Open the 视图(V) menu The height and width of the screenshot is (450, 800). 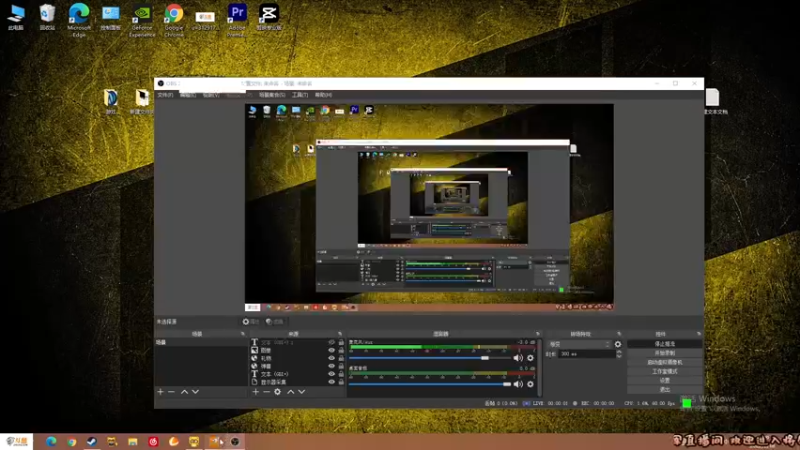pyautogui.click(x=211, y=95)
